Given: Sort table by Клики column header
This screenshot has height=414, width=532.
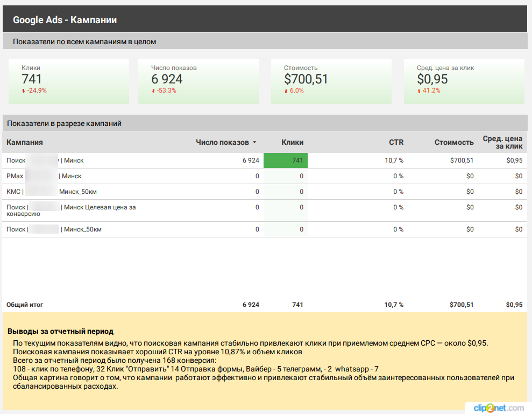Looking at the screenshot, I should point(292,143).
